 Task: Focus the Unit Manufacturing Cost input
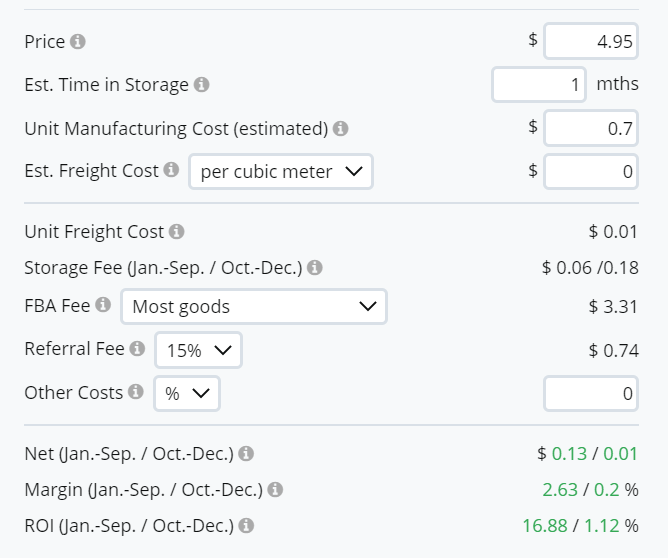(590, 129)
